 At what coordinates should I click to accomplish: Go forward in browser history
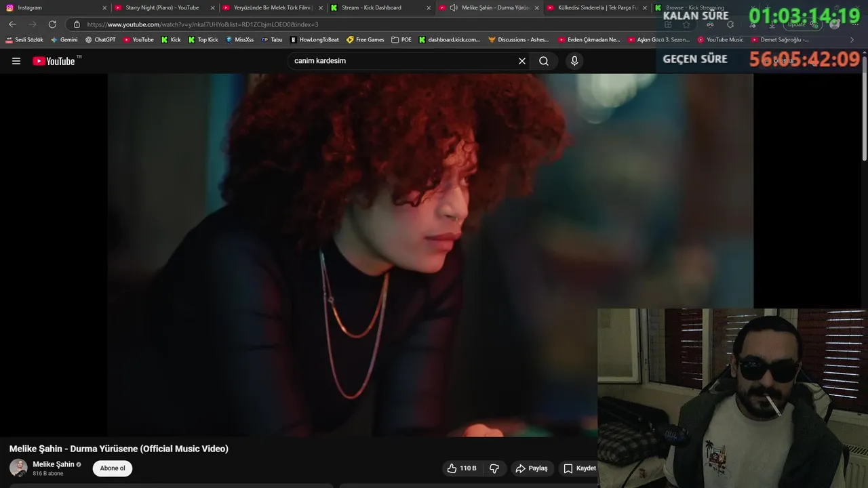coord(32,24)
